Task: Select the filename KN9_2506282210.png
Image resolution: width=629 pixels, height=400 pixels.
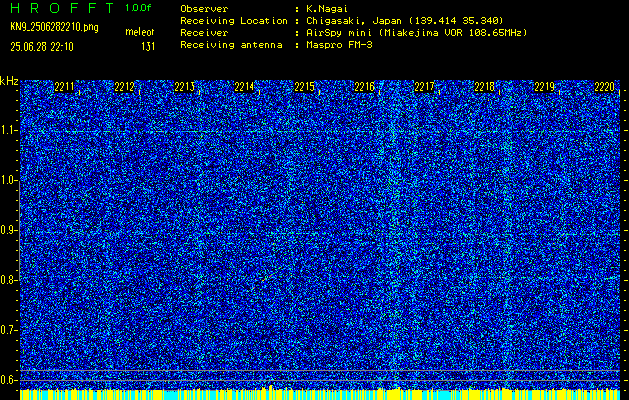Action: 54,27
